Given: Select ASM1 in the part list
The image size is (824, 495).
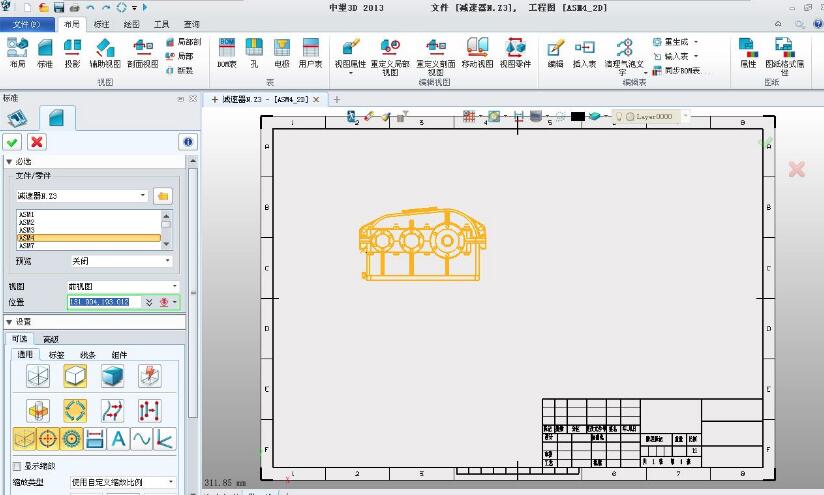Looking at the screenshot, I should click(x=88, y=214).
